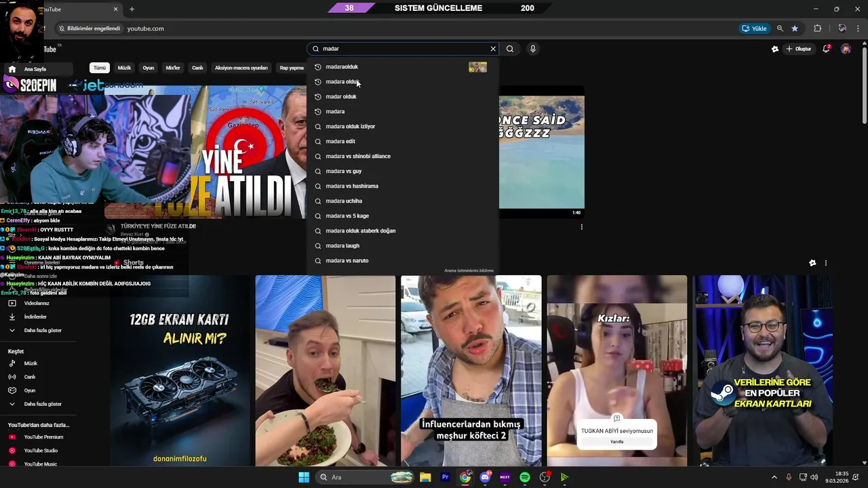Viewport: 868px width, 488px height.
Task: Select the Canlı filter chip
Action: pos(197,68)
